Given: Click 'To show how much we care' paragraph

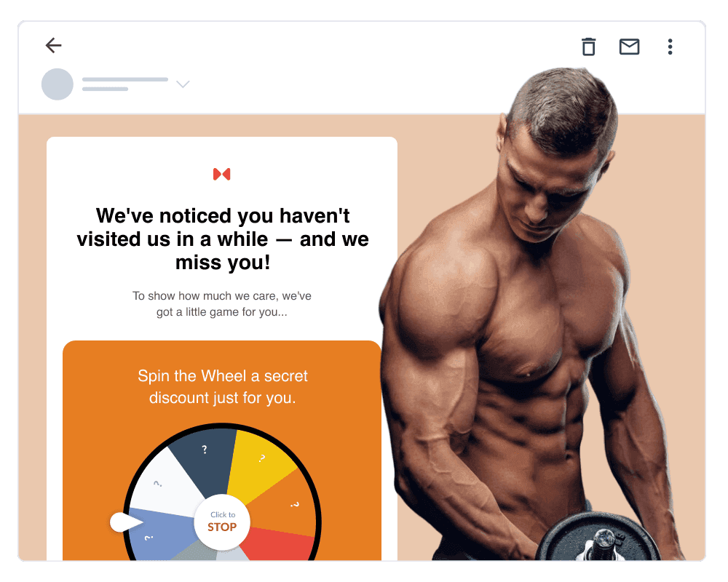Looking at the screenshot, I should pos(222,303).
